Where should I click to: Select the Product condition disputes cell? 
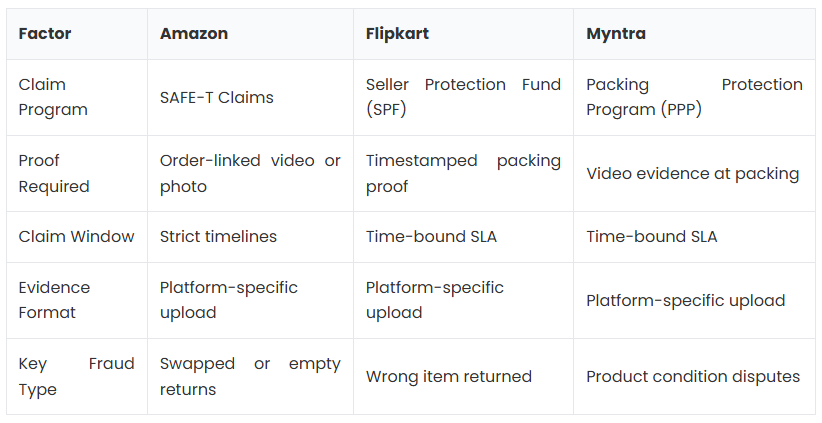[x=694, y=376]
